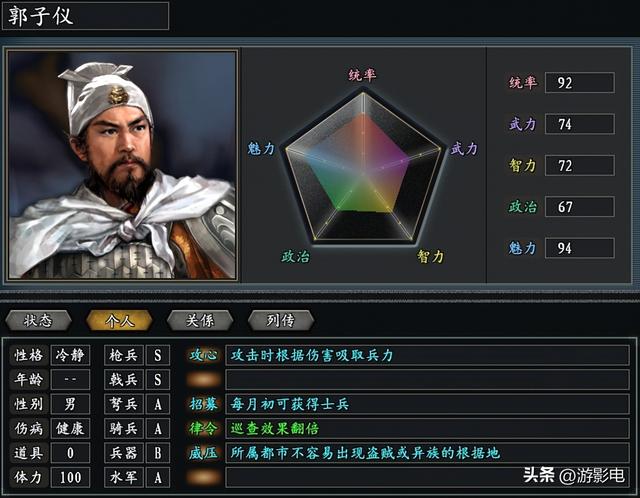The height and width of the screenshot is (498, 640).
Task: Click the 统率 value field showing 92
Action: 579,83
